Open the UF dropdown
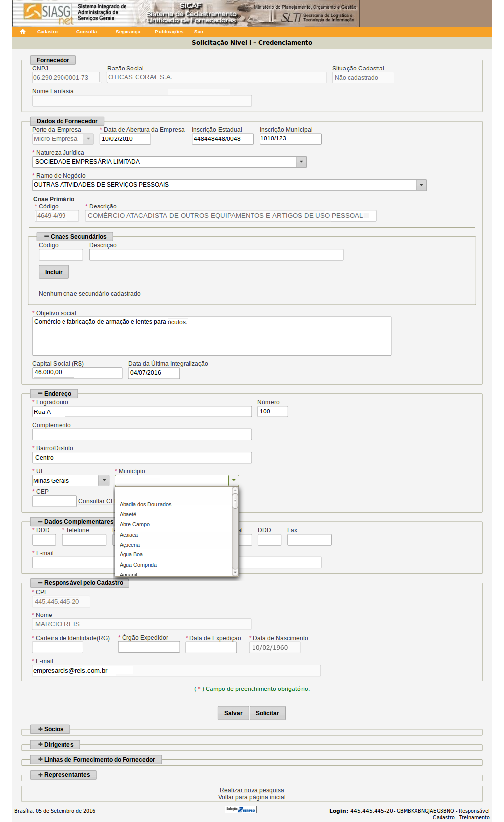 click(x=104, y=480)
